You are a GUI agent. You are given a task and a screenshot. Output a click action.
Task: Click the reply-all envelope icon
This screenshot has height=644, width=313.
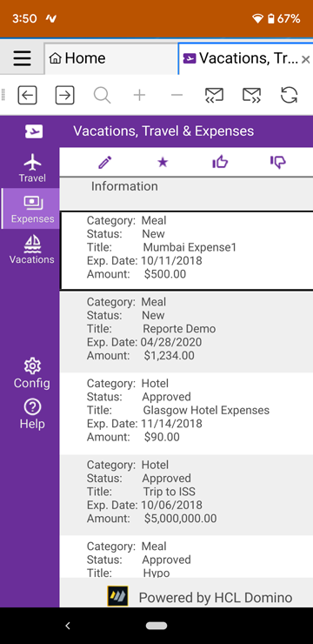tap(214, 95)
